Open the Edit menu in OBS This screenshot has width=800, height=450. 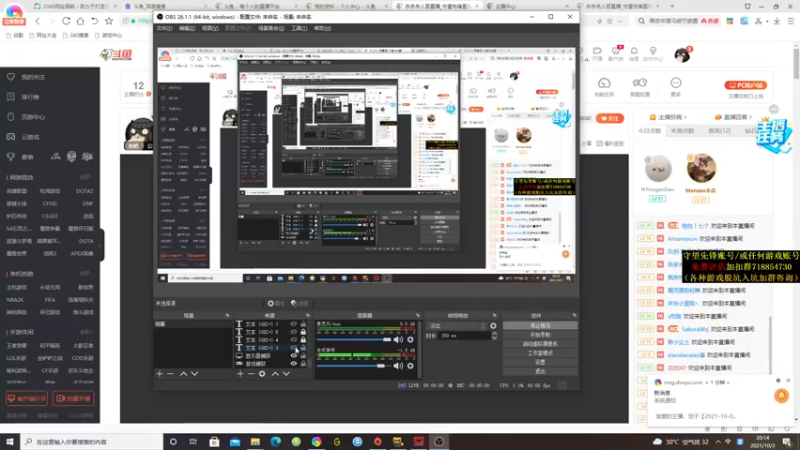[187, 29]
